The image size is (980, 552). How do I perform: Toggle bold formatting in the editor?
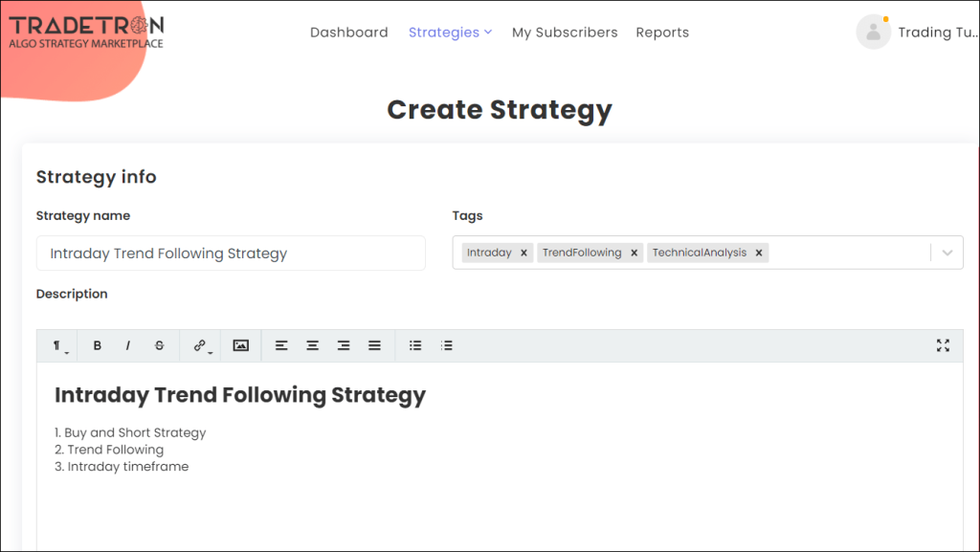(97, 345)
